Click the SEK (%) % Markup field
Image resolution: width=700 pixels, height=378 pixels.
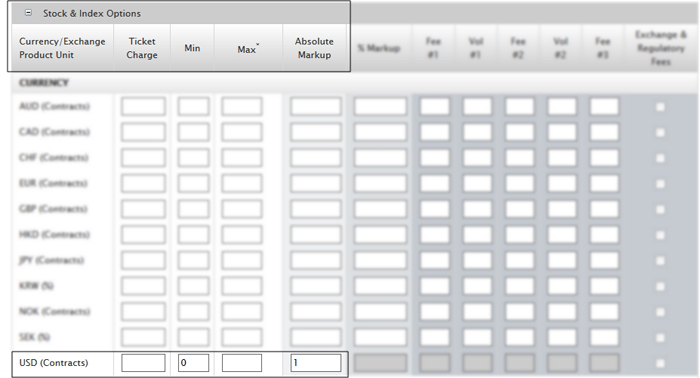tap(380, 337)
